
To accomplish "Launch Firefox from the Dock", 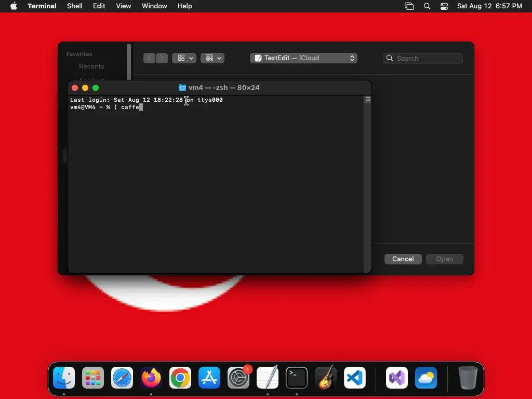I will click(x=151, y=378).
